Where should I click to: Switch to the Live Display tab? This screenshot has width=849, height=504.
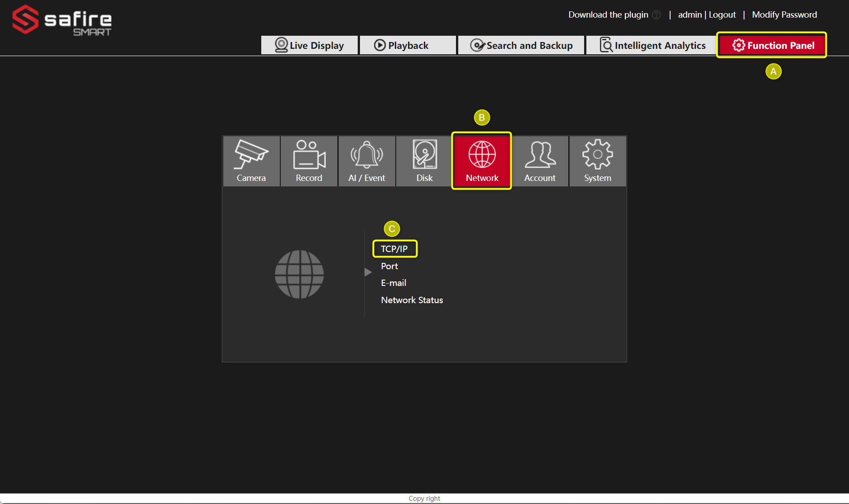(309, 45)
